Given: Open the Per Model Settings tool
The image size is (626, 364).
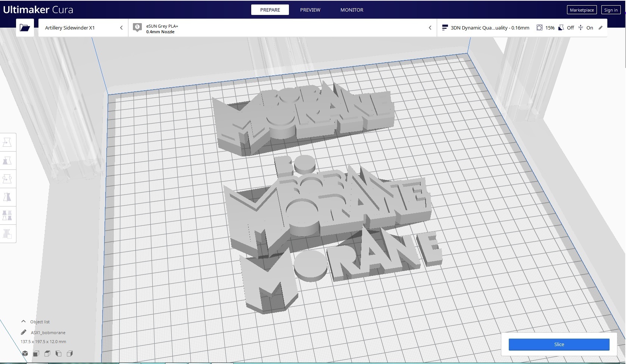Looking at the screenshot, I should click(x=7, y=215).
